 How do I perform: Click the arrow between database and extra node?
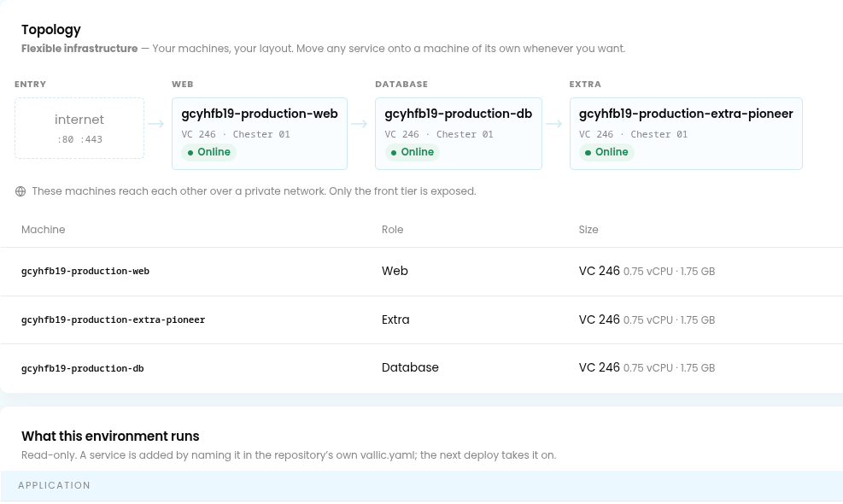(553, 124)
